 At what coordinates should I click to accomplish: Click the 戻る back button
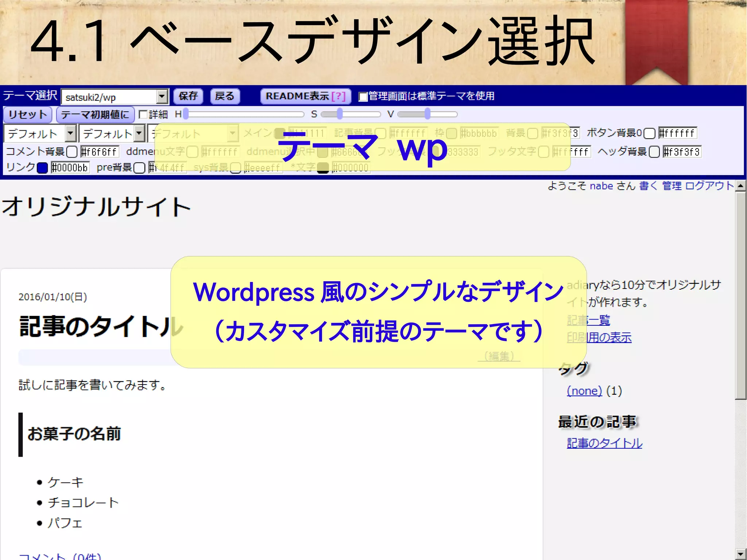point(225,96)
